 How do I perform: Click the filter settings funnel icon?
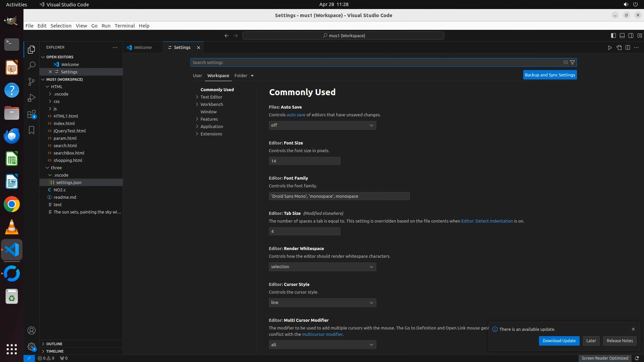point(573,62)
